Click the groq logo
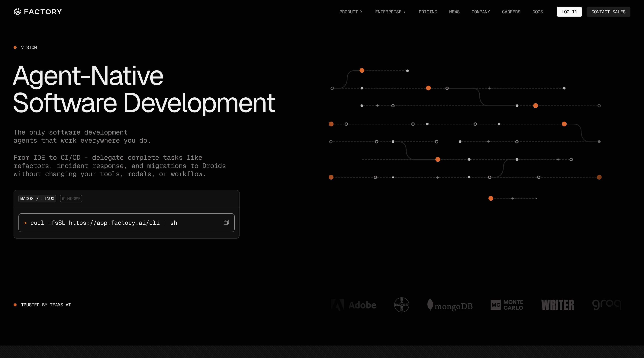The image size is (644, 358). click(x=607, y=304)
